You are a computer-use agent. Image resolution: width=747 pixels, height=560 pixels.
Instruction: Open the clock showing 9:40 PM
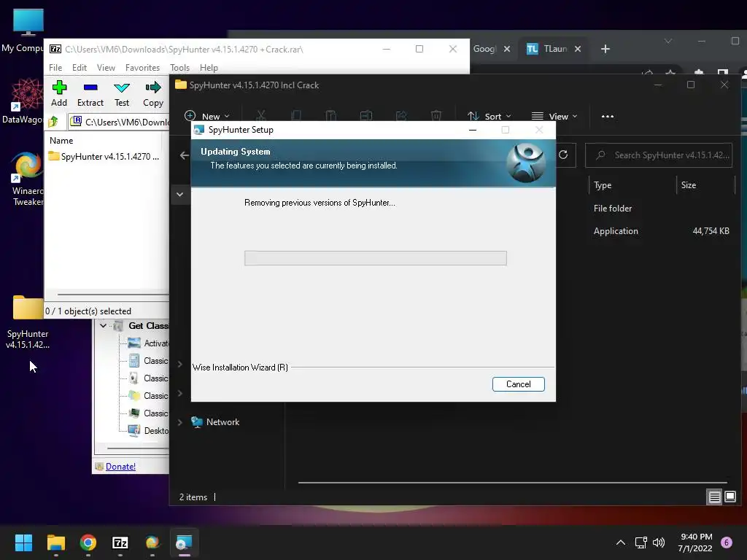tap(695, 542)
